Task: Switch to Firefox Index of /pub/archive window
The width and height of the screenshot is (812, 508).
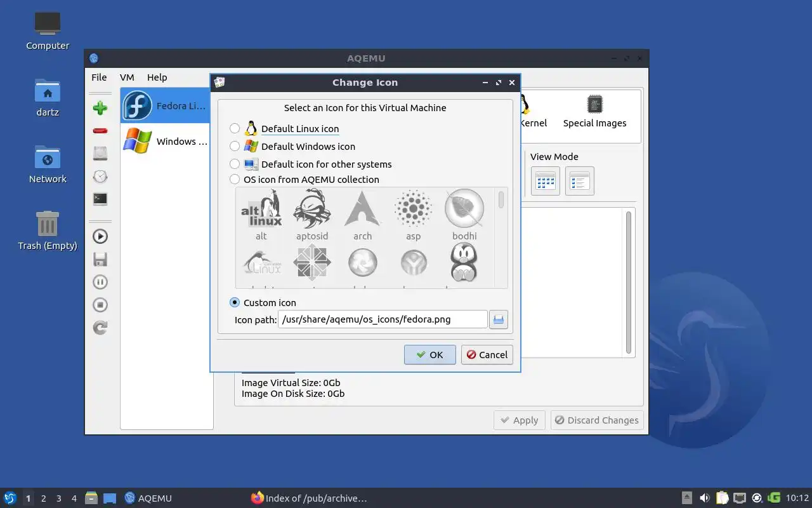Action: [309, 498]
